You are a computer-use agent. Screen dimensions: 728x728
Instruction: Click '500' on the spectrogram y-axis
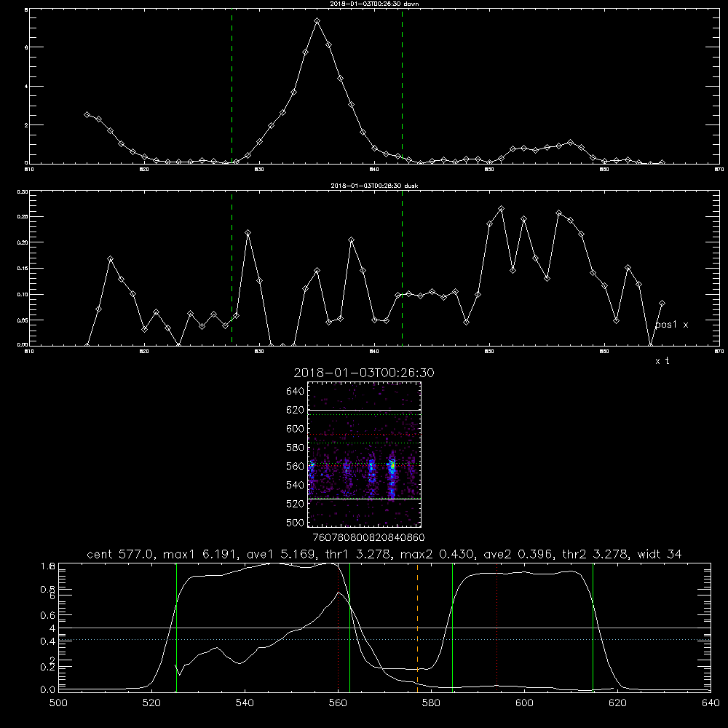(296, 522)
